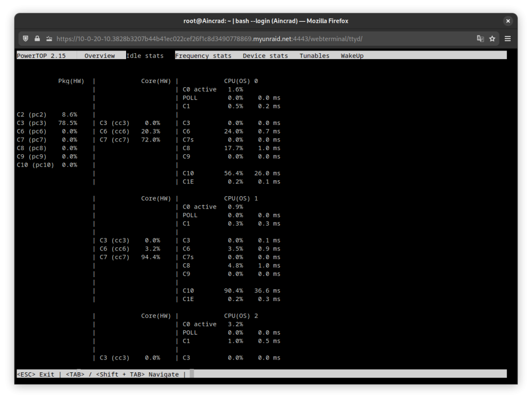The width and height of the screenshot is (532, 400).
Task: Select the C3 (pc3) 78.5% row
Action: (x=47, y=123)
